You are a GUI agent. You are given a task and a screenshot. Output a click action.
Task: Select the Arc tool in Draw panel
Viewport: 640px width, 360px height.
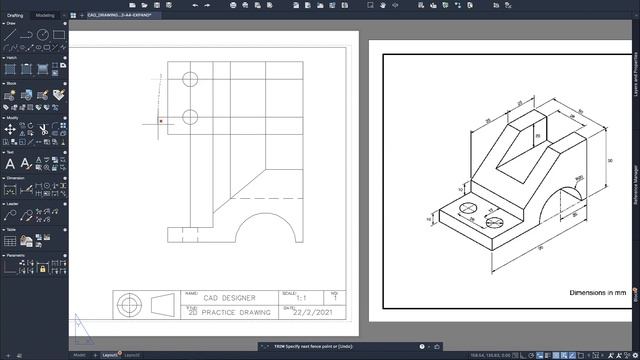tap(6, 48)
